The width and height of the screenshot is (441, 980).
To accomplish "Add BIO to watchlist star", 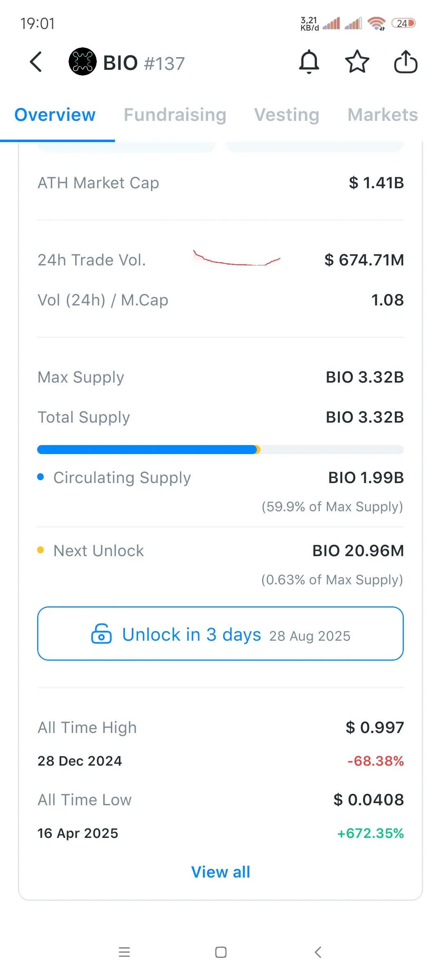I will (357, 62).
